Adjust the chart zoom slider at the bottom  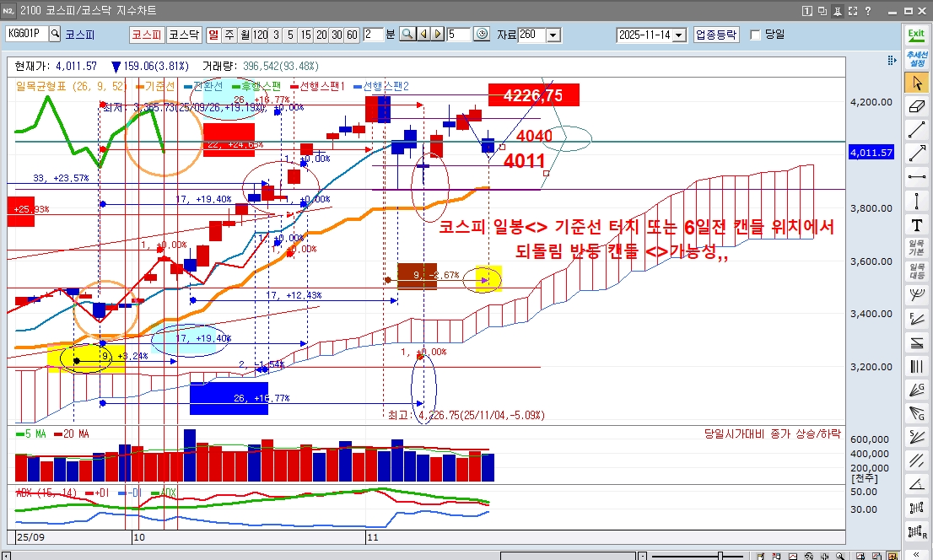click(x=720, y=553)
